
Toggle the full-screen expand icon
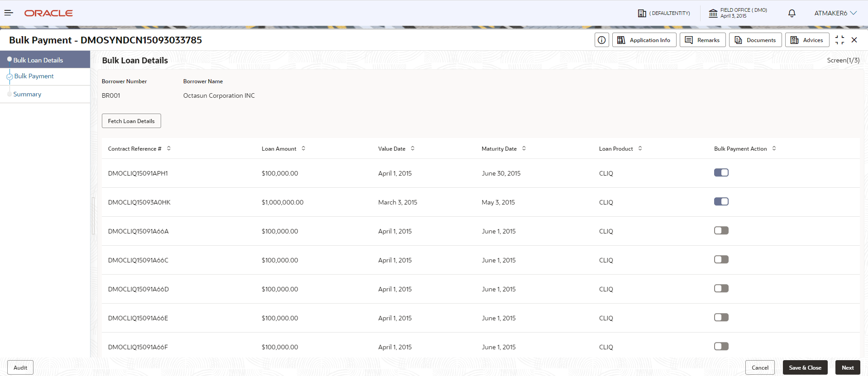[x=839, y=40]
